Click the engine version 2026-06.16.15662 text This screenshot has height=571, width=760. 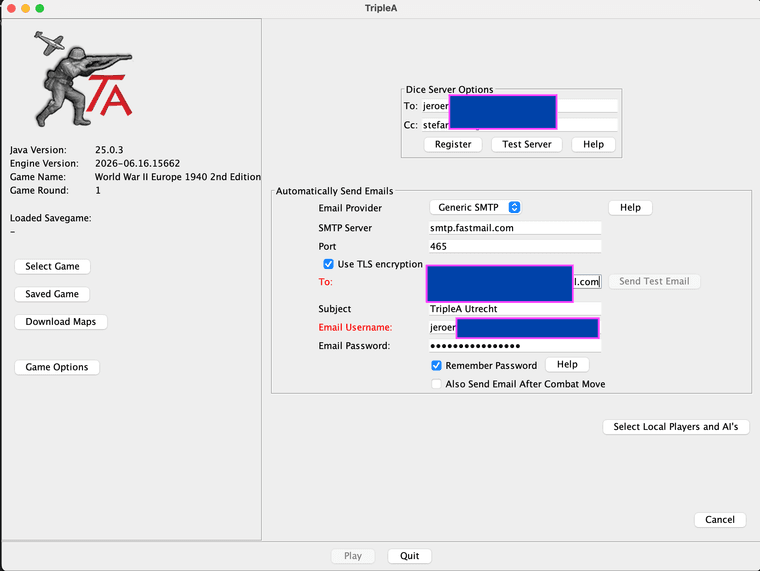coord(137,163)
